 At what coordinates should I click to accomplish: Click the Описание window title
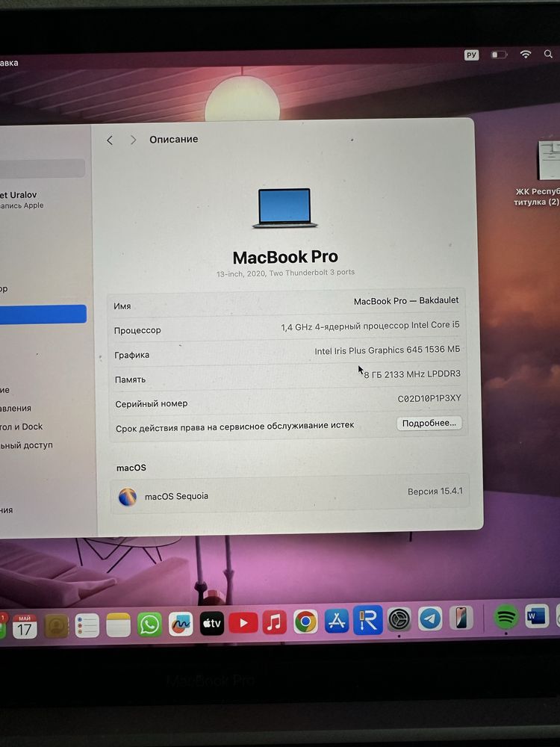(x=174, y=139)
